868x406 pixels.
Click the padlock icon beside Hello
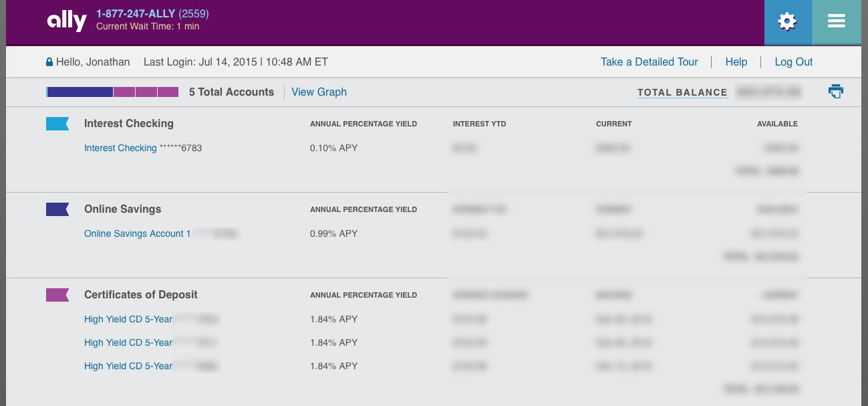[49, 62]
